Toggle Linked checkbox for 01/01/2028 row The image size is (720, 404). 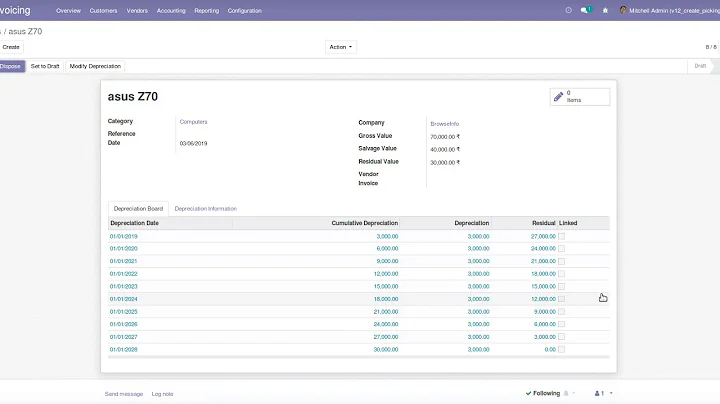[x=562, y=350]
